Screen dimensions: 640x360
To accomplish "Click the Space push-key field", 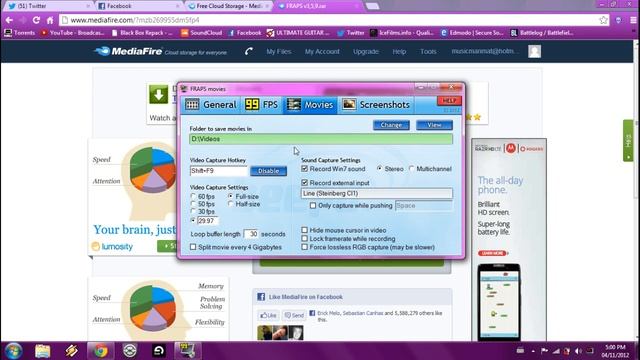I will tap(424, 206).
